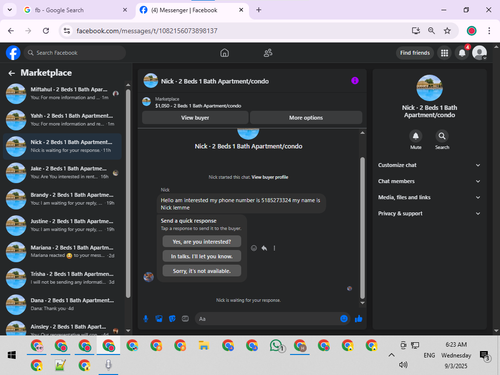Open the account profile avatar menu
Image resolution: width=500 pixels, height=375 pixels.
click(x=480, y=53)
